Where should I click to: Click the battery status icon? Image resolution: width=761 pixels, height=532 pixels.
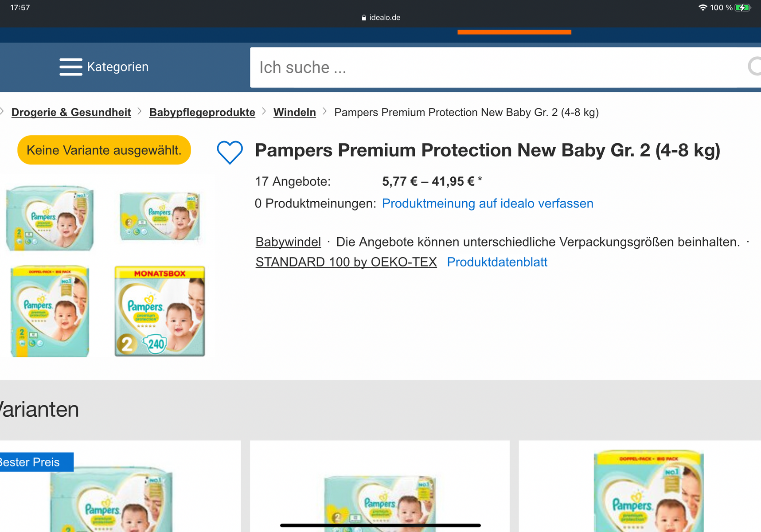pos(742,8)
